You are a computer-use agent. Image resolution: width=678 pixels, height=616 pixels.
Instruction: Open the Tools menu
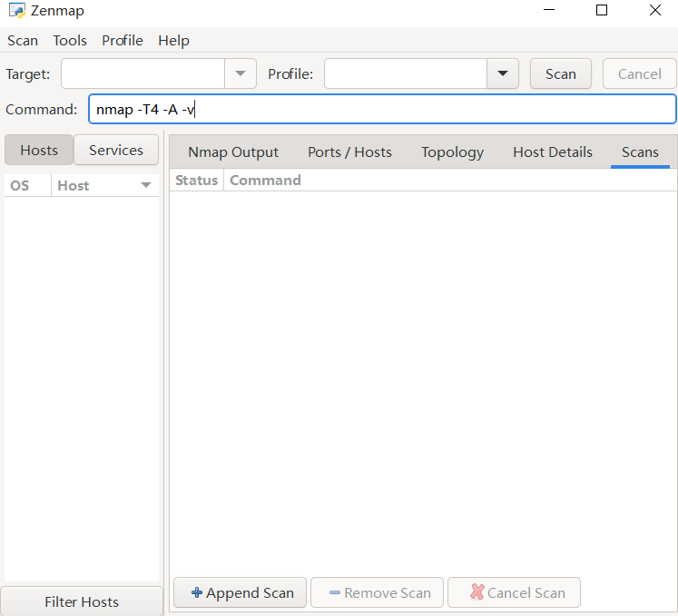[70, 41]
